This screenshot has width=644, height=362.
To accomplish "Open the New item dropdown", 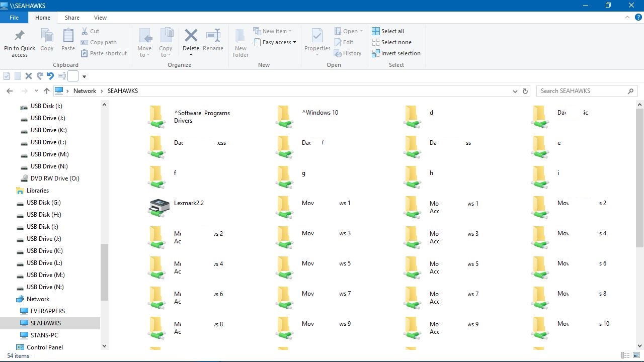I will 272,31.
